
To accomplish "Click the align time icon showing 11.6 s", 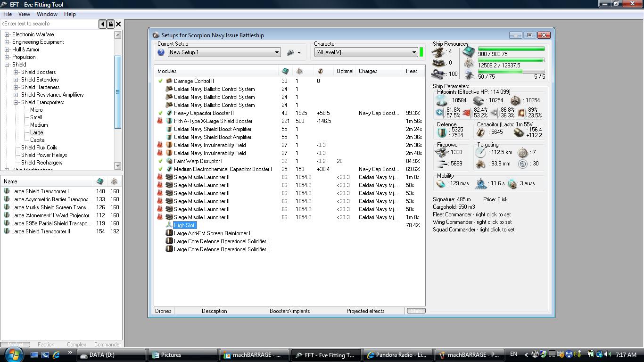I will (480, 183).
